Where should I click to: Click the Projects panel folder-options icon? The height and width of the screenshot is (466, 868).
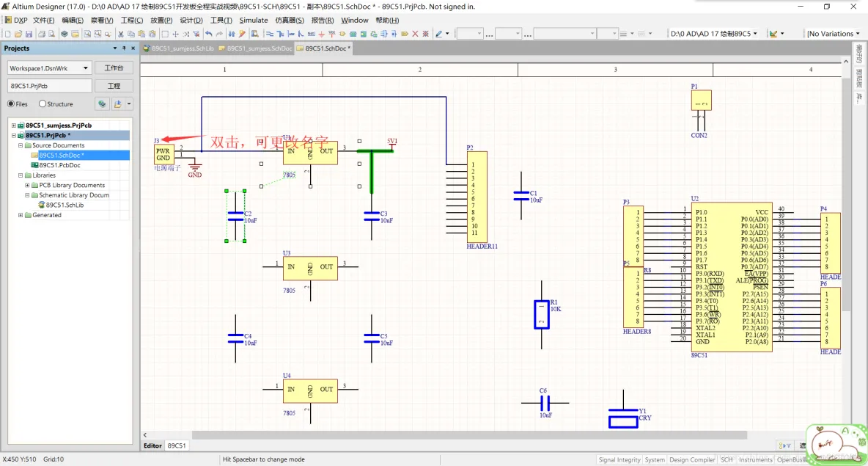[x=117, y=103]
